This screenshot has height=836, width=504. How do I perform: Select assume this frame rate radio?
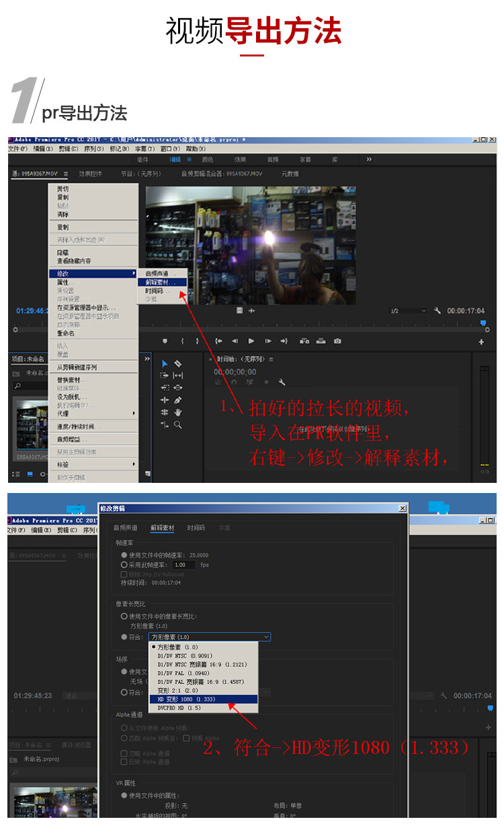coord(124,564)
